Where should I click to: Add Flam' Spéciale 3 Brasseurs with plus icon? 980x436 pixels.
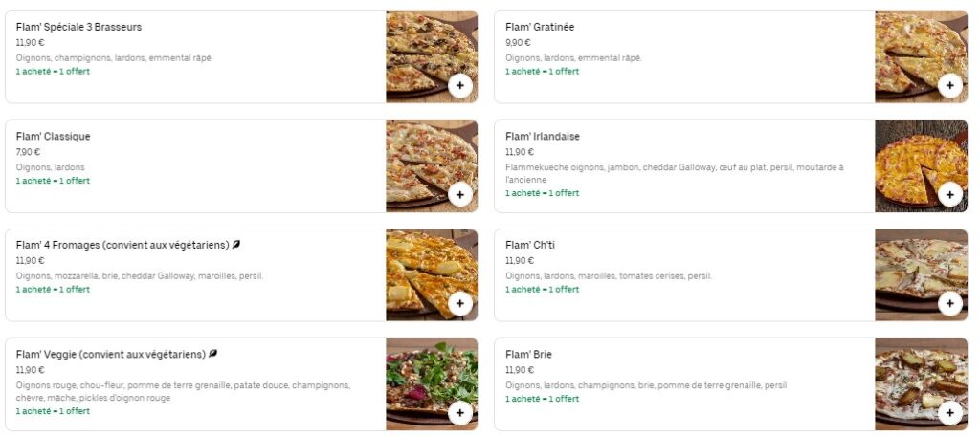(460, 85)
